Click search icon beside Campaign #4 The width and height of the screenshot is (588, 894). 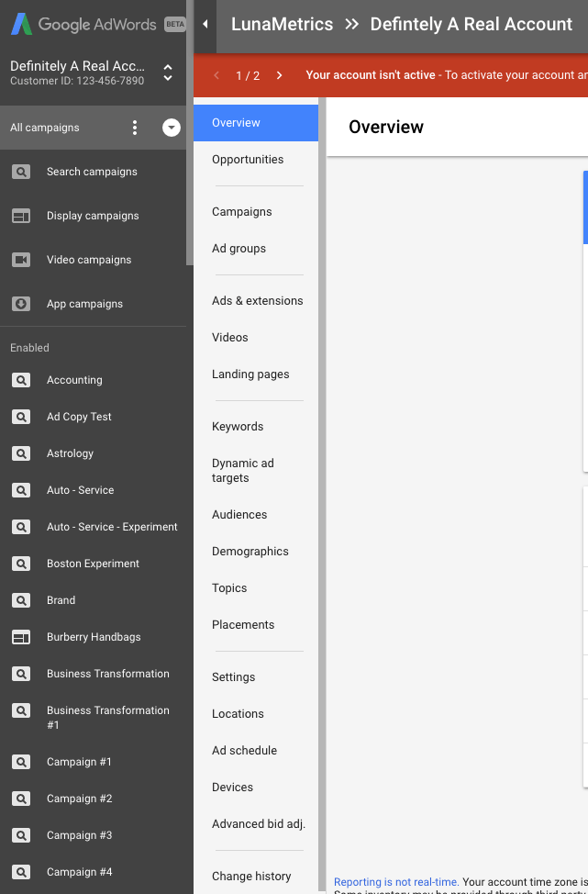click(x=21, y=872)
